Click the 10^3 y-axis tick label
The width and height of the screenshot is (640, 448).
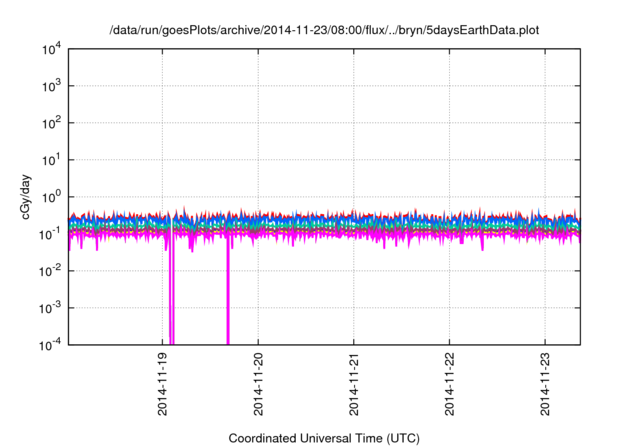(52, 86)
